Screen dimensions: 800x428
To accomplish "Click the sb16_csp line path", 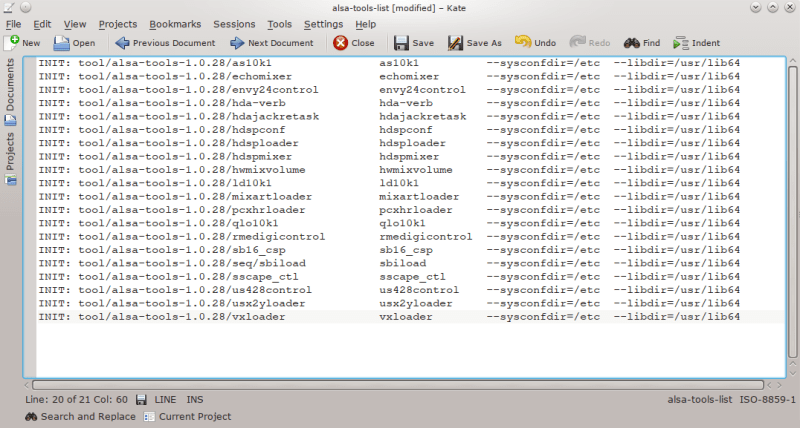I will tap(182, 250).
